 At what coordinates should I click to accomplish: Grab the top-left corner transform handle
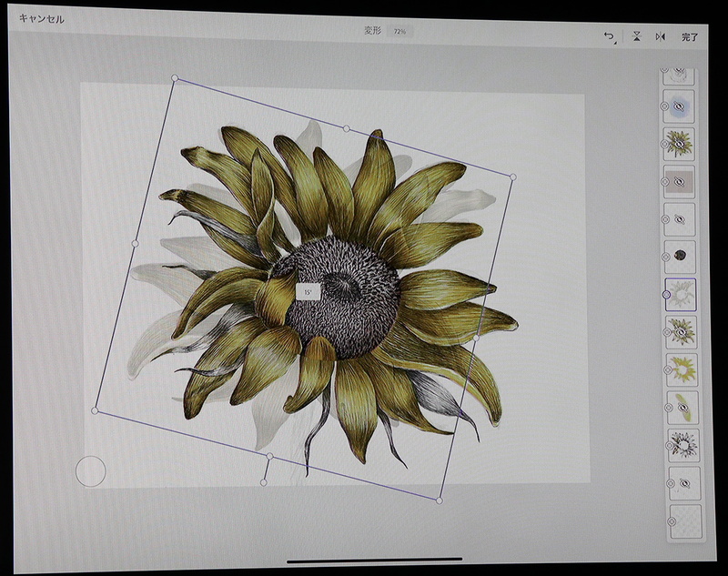pyautogui.click(x=175, y=78)
